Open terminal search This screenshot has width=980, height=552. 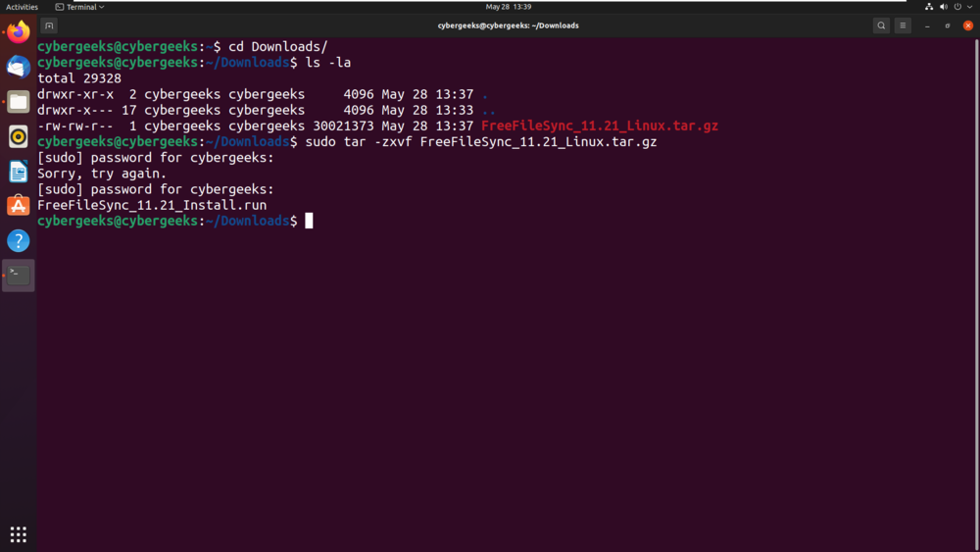[881, 25]
